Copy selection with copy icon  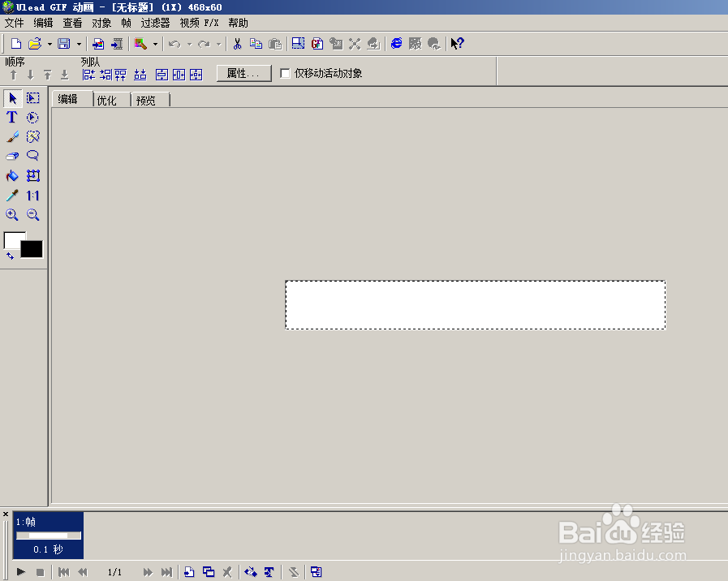click(256, 44)
